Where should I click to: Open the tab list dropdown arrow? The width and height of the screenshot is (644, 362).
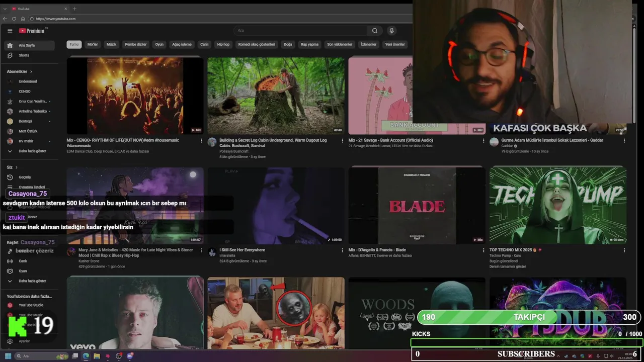5,9
